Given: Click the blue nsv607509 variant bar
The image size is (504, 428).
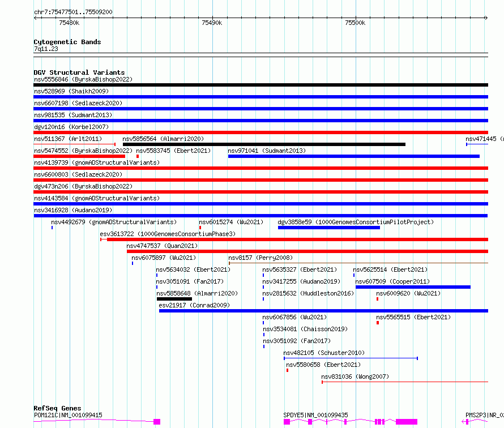Looking at the screenshot, I should point(413,287).
